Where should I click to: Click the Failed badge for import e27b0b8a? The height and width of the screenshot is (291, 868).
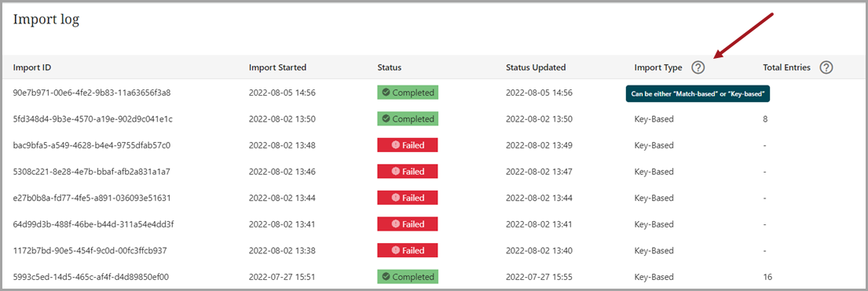408,198
